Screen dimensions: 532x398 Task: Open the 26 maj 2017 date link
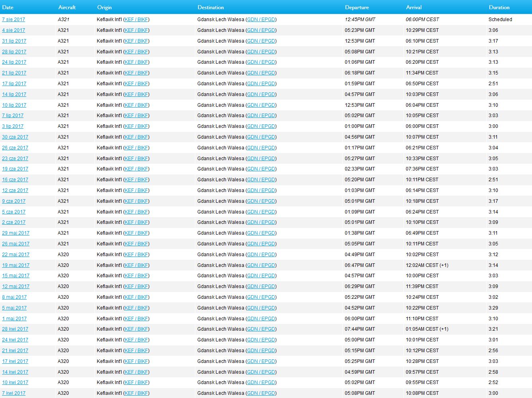tap(16, 244)
